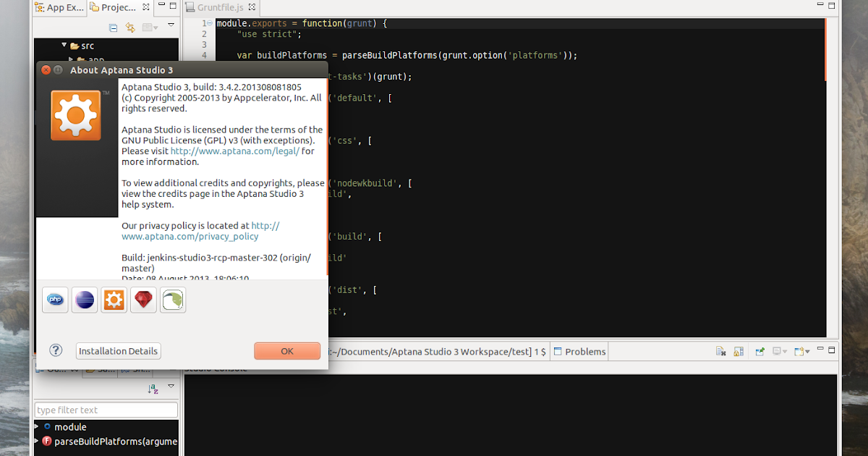Click the Aptana gear logo image
The width and height of the screenshot is (868, 456).
(76, 115)
